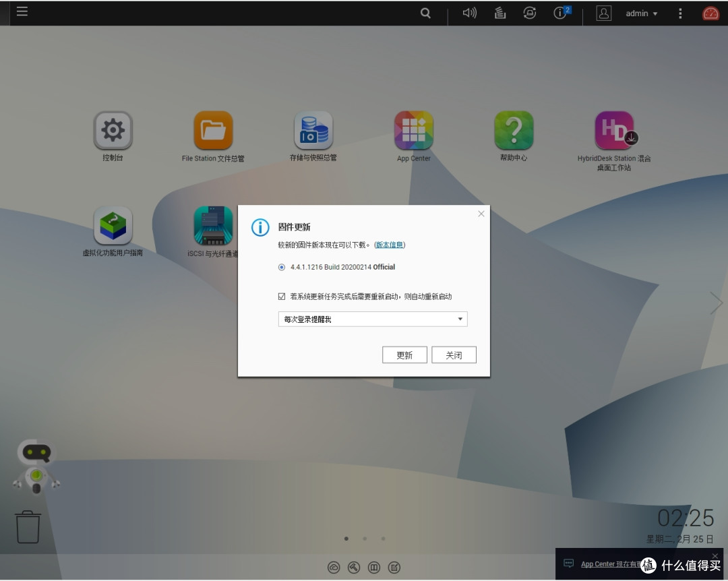Launch File Station app icon
728x581 pixels.
(x=213, y=130)
